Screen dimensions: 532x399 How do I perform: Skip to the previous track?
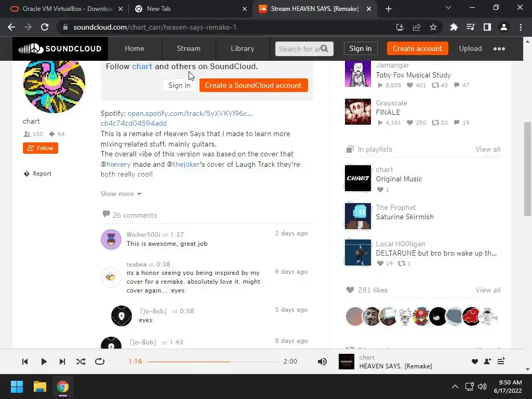[25, 362]
